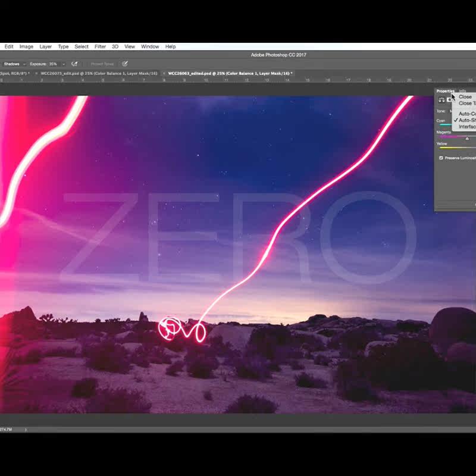This screenshot has width=476, height=476.
Task: Click the light trail swirl on canvas
Action: point(173,328)
